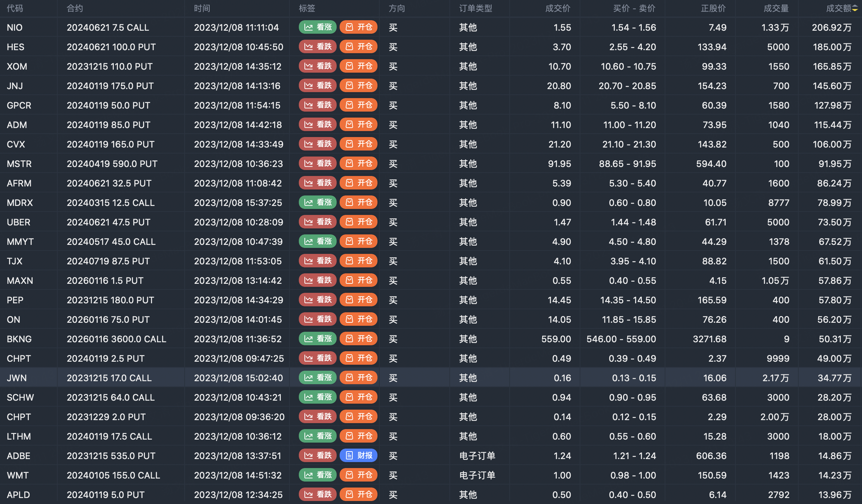Click the 标签 column header
Screen dimensions: 862x504
307,9
